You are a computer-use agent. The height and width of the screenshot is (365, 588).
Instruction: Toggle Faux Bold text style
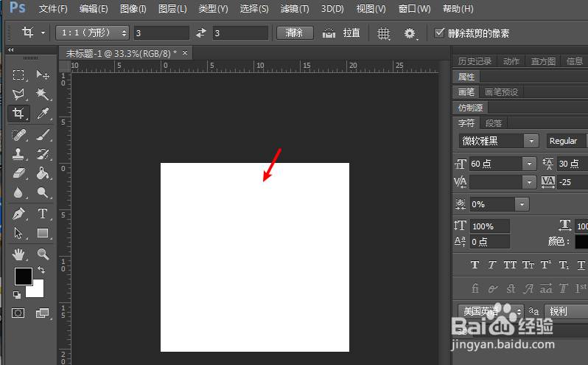pyautogui.click(x=475, y=265)
